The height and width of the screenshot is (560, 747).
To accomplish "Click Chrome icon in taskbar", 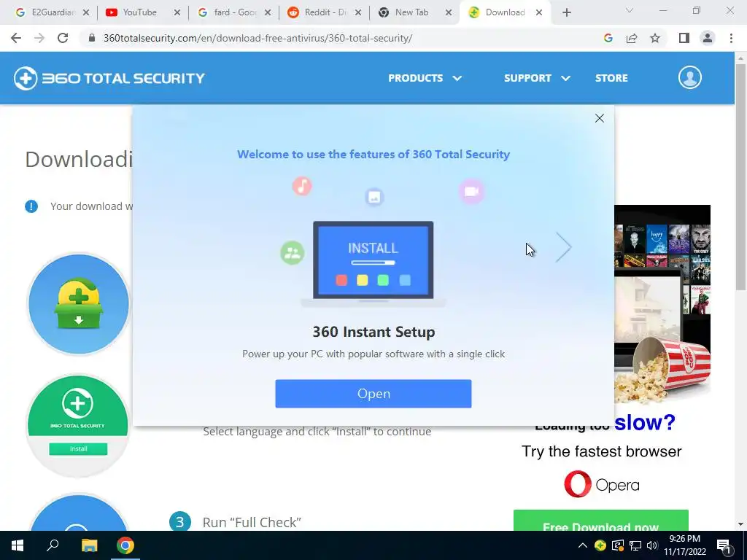I will click(125, 545).
